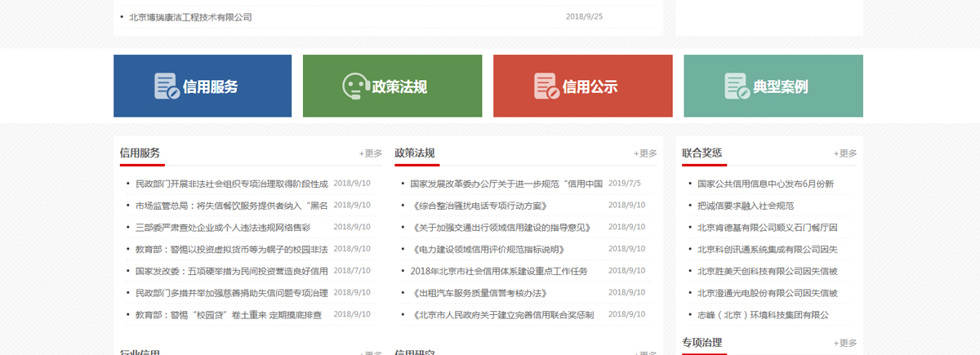Open 把诚信要求融入社会规范 article
The image size is (980, 355).
tap(745, 206)
